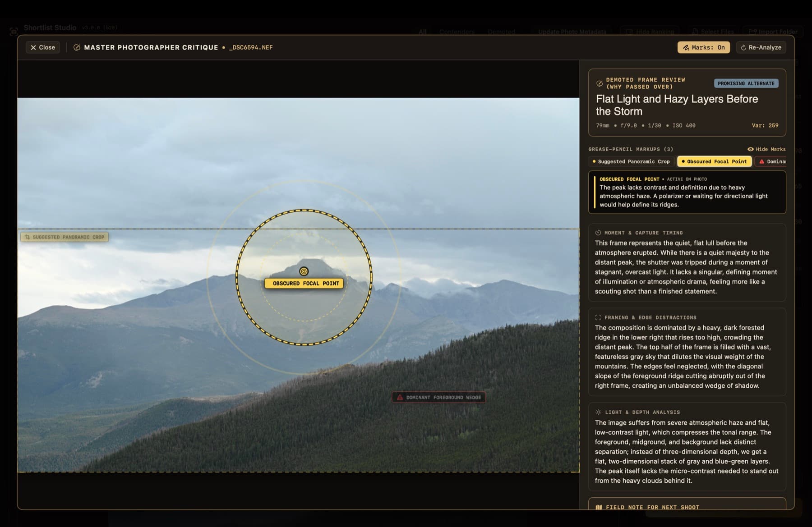
Task: Click the Suggested Panoramic Crop tag on photo
Action: pos(65,237)
